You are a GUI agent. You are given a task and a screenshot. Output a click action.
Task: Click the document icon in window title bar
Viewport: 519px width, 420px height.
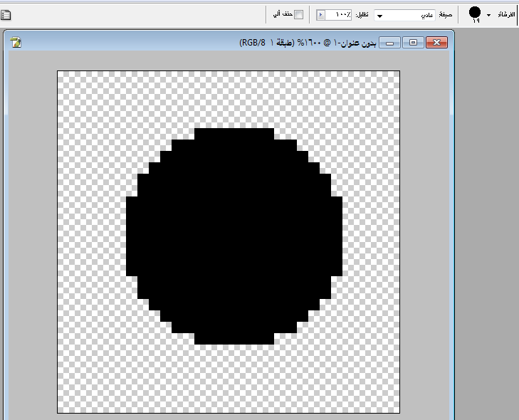16,43
